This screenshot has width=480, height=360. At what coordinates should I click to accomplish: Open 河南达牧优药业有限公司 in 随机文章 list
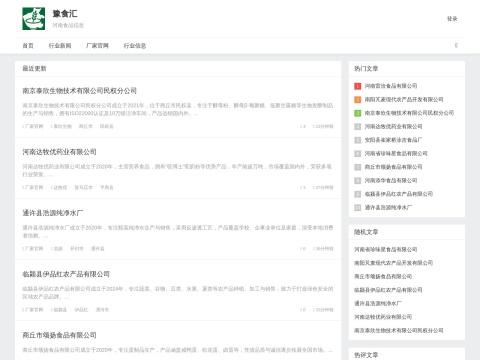click(x=383, y=317)
